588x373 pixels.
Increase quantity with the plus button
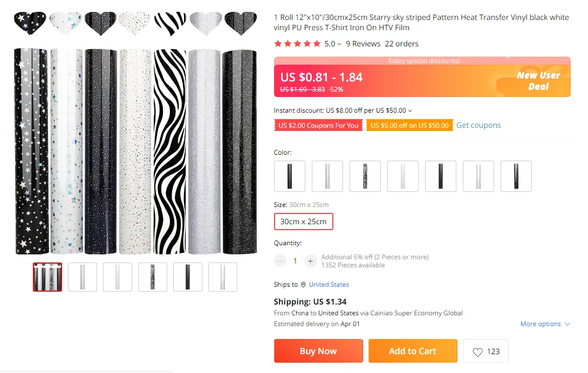pyautogui.click(x=310, y=261)
